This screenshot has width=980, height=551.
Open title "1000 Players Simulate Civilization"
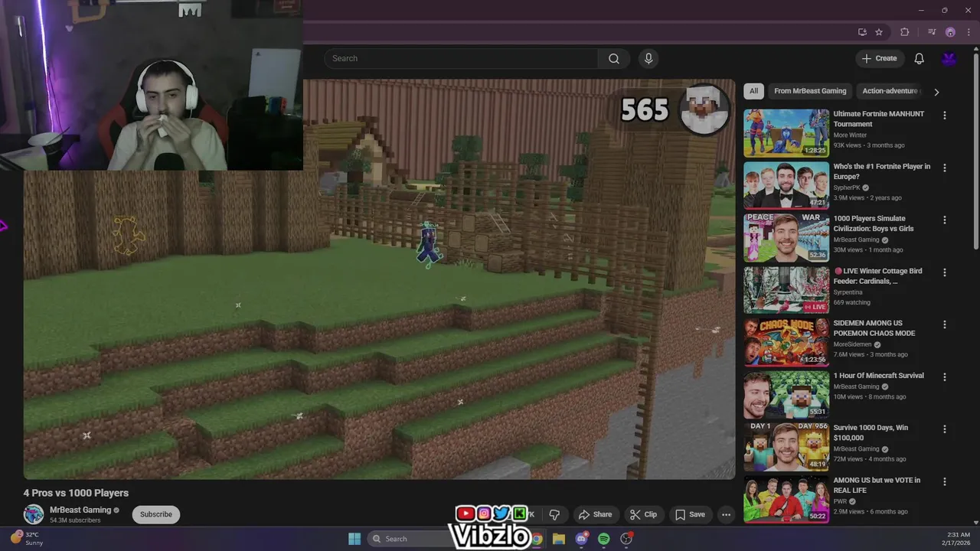pos(874,223)
